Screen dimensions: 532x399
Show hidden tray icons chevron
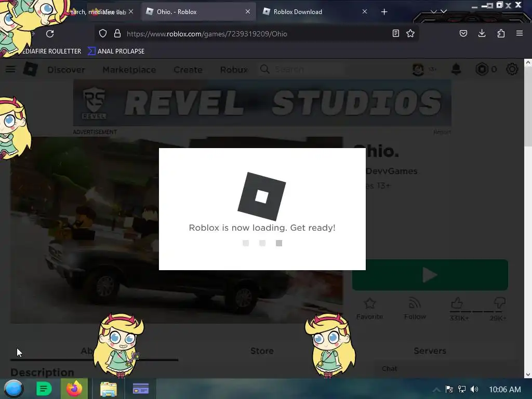(x=436, y=390)
